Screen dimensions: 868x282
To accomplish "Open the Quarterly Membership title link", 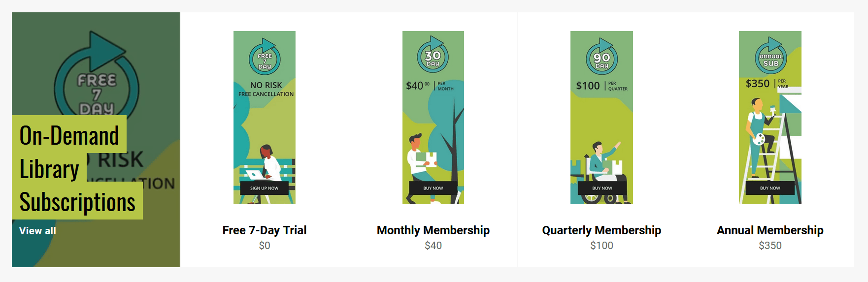I will [x=601, y=230].
